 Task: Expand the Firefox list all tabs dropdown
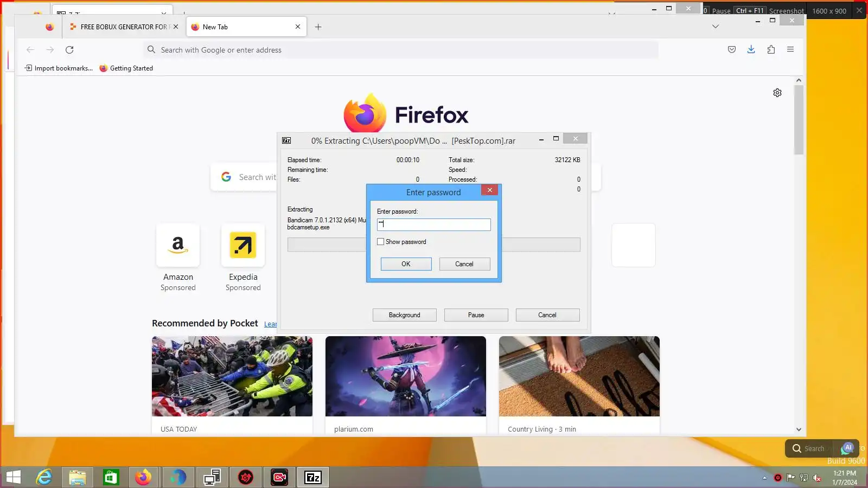coord(716,27)
